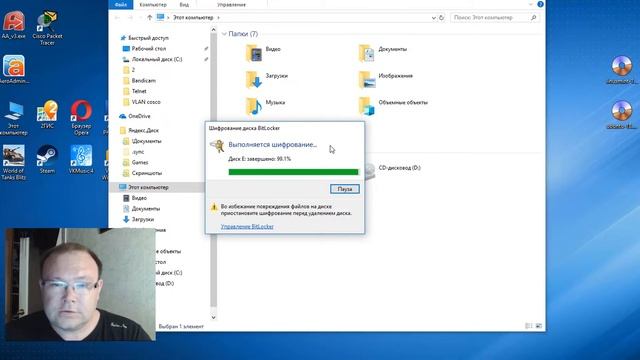Image resolution: width=640 pixels, height=360 pixels.
Task: Open VKMusic 4 desktop icon
Action: coord(81,159)
